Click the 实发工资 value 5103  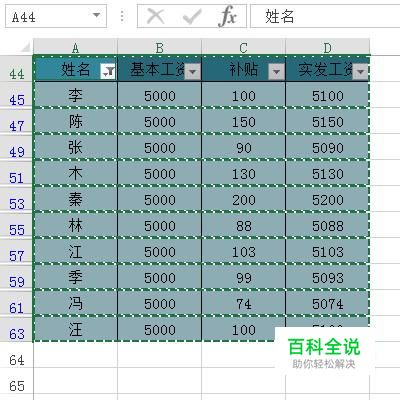click(x=328, y=251)
